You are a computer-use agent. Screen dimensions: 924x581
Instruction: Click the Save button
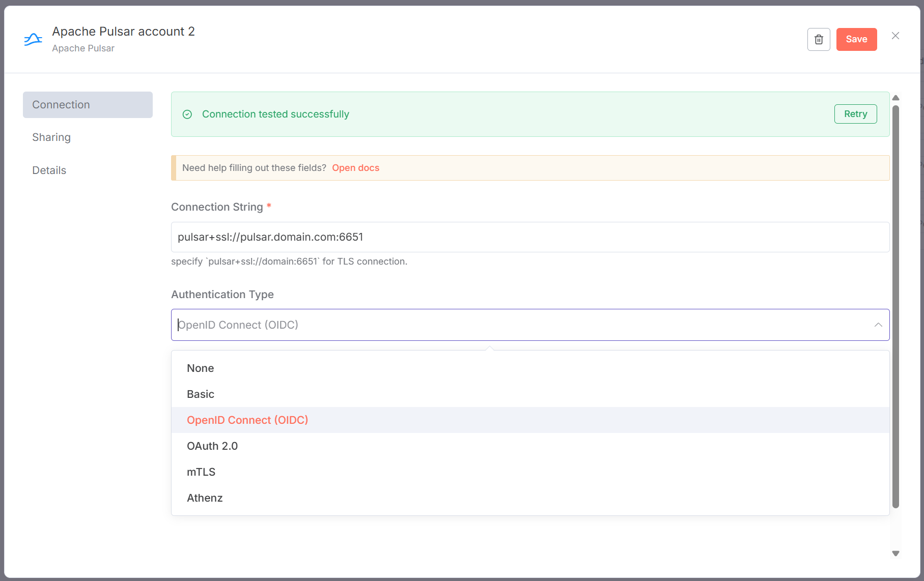856,39
